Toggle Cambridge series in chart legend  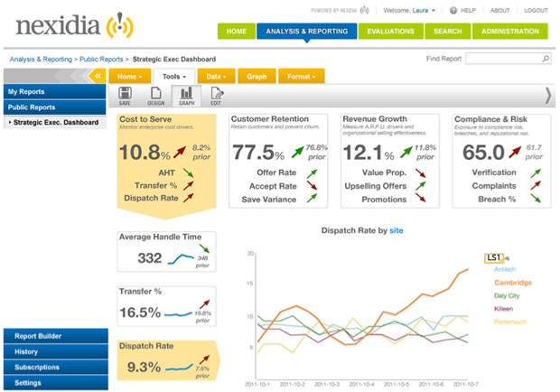[513, 283]
